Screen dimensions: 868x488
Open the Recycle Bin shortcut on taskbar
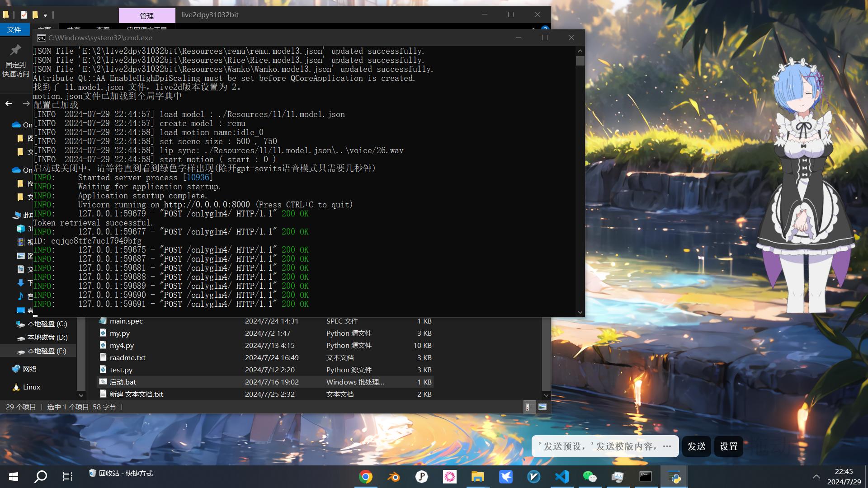point(121,474)
